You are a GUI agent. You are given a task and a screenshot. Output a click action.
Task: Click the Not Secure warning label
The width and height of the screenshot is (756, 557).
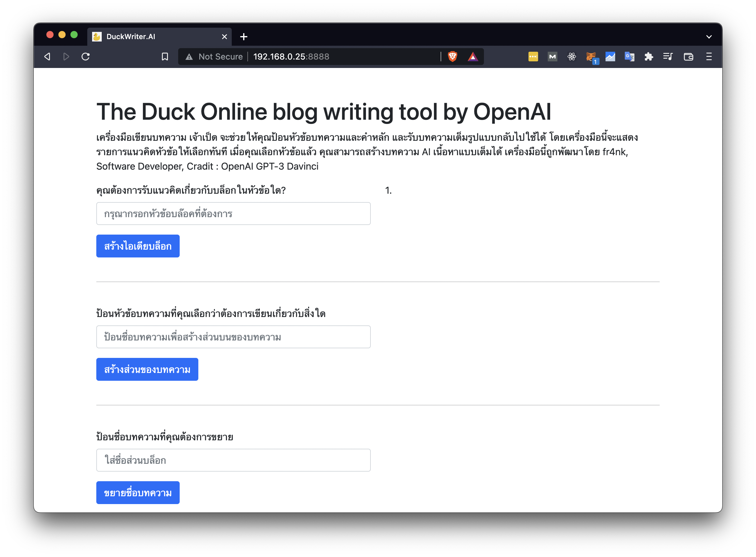click(215, 57)
